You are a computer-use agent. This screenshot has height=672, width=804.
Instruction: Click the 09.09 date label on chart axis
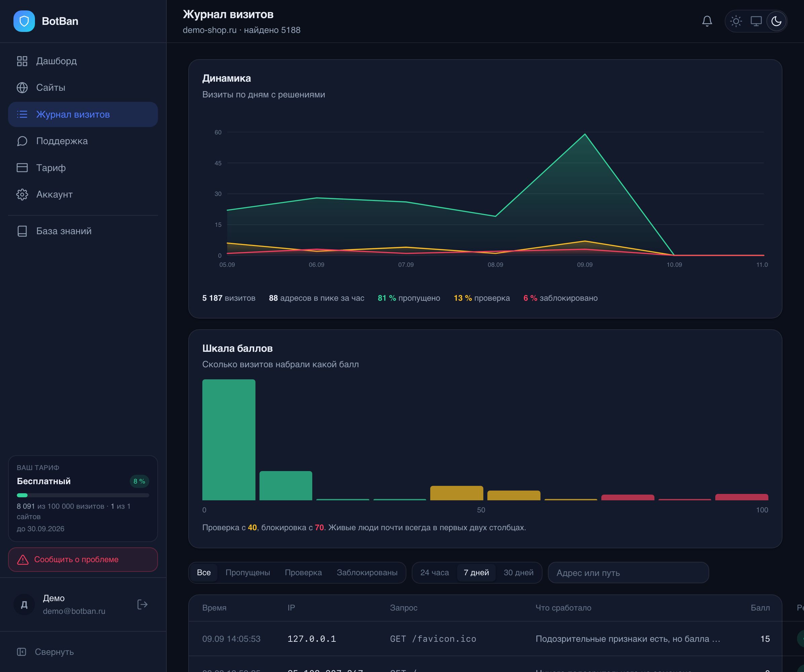[x=585, y=265]
